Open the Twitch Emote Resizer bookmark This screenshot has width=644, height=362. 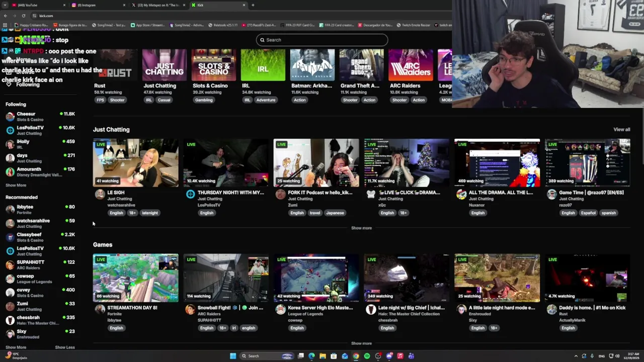click(414, 25)
